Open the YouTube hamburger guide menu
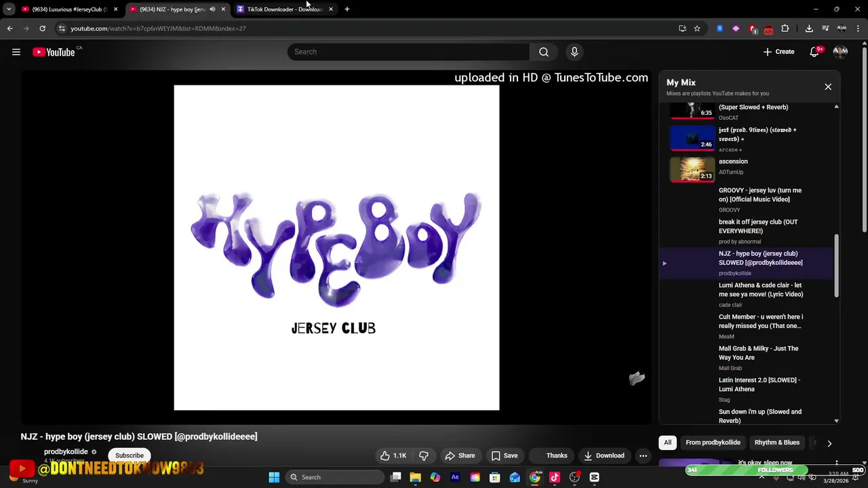Image resolution: width=868 pixels, height=488 pixels. pyautogui.click(x=16, y=52)
